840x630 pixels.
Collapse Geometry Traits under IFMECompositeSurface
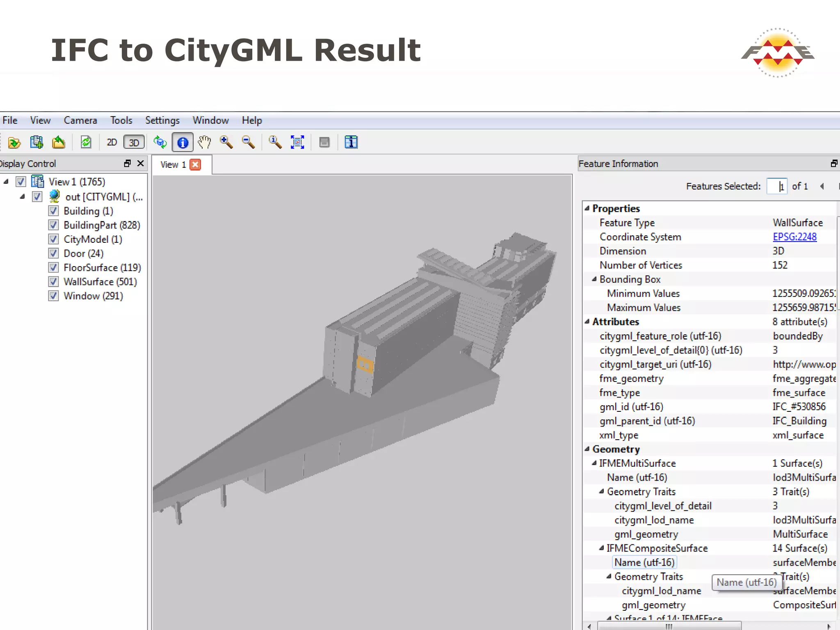[609, 576]
